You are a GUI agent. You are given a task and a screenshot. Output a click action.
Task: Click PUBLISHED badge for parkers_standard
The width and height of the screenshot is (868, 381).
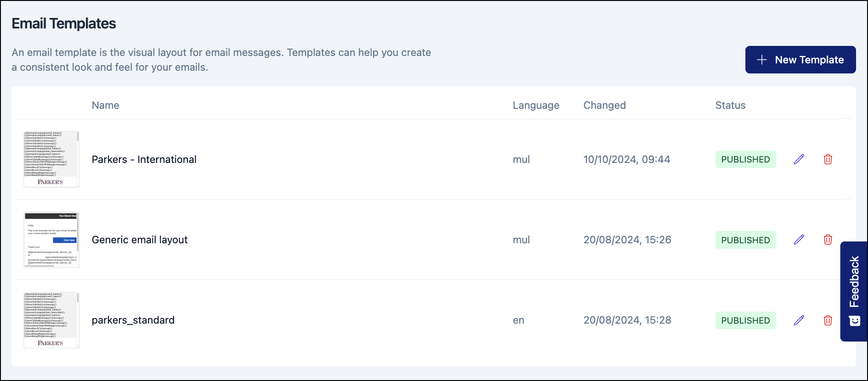click(745, 320)
